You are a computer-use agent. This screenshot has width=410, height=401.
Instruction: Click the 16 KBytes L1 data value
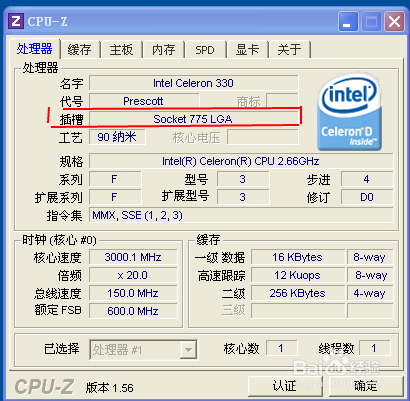click(x=298, y=257)
